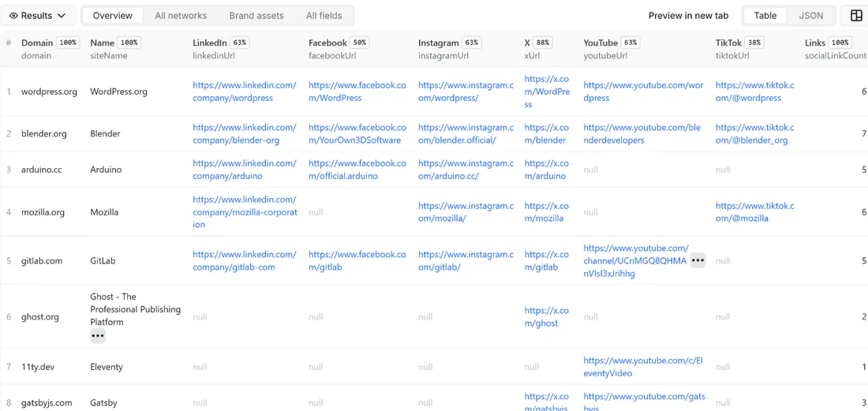868x411 pixels.
Task: Click the mozilla.org domain cell
Action: tap(43, 212)
